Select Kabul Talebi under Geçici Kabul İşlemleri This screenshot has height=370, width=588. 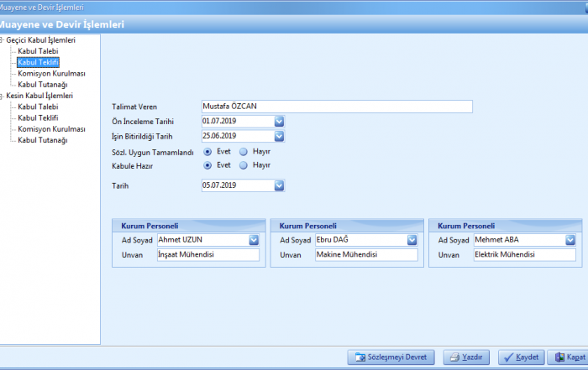38,51
